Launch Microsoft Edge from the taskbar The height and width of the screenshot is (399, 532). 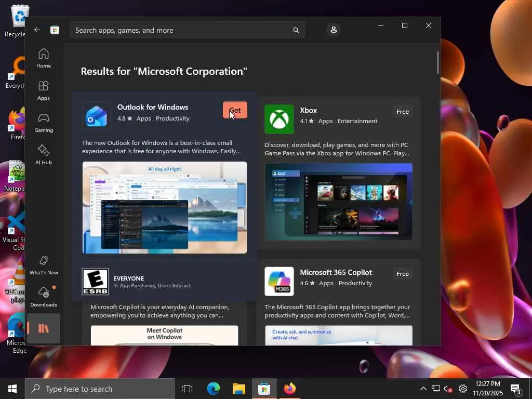click(x=214, y=389)
